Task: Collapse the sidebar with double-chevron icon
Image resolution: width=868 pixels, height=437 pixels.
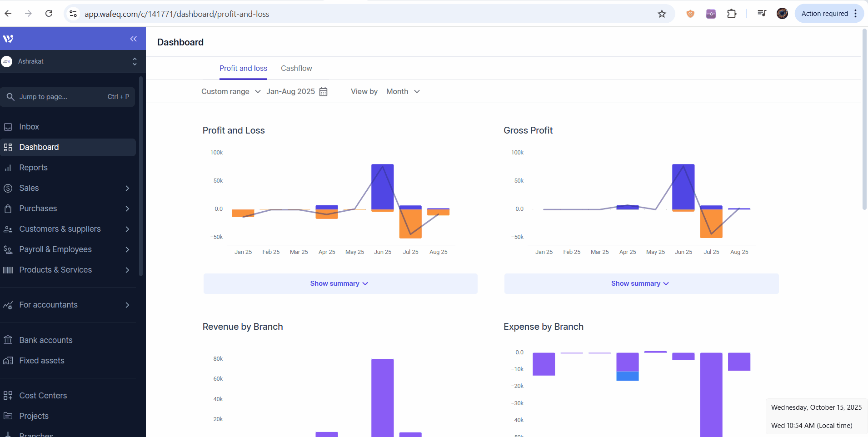Action: coord(133,39)
